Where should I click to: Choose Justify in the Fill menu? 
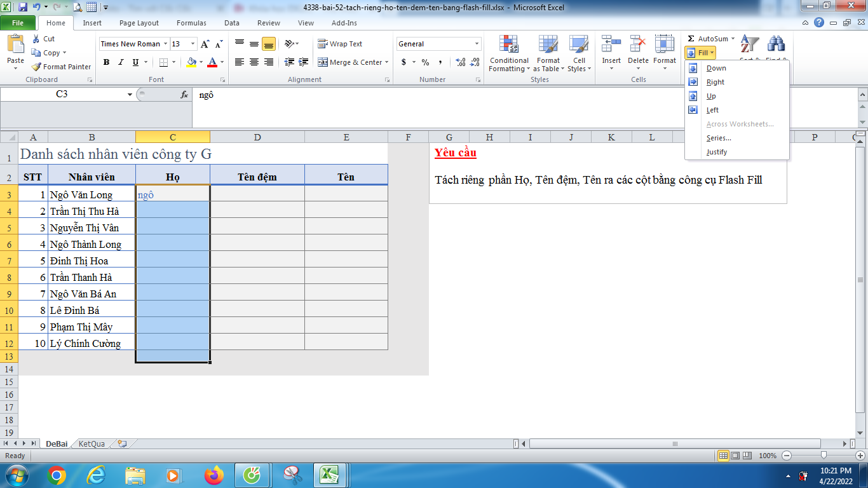[737, 152]
